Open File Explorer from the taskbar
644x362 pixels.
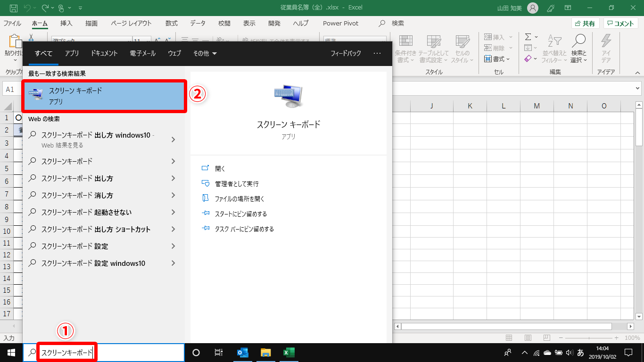click(265, 353)
